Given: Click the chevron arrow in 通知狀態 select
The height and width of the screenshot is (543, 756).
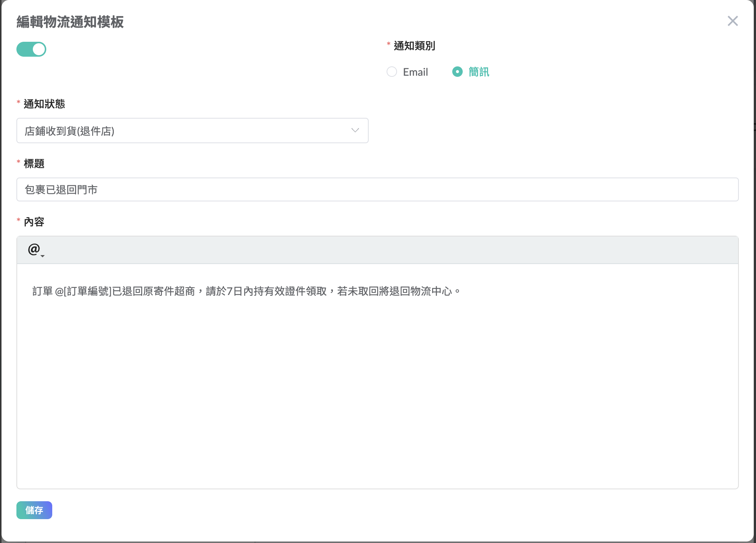Looking at the screenshot, I should pos(355,131).
